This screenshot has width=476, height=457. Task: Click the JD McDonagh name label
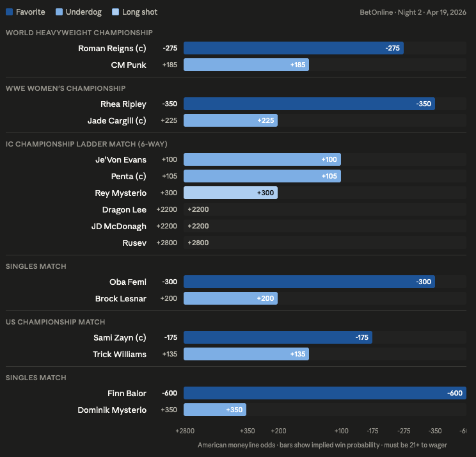(118, 226)
